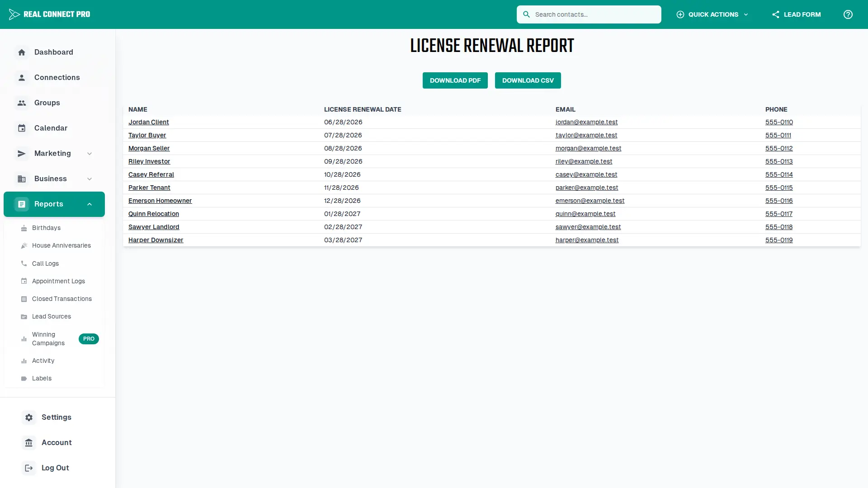This screenshot has width=868, height=488.
Task: Click the Birthdays cake icon
Action: pos(24,228)
